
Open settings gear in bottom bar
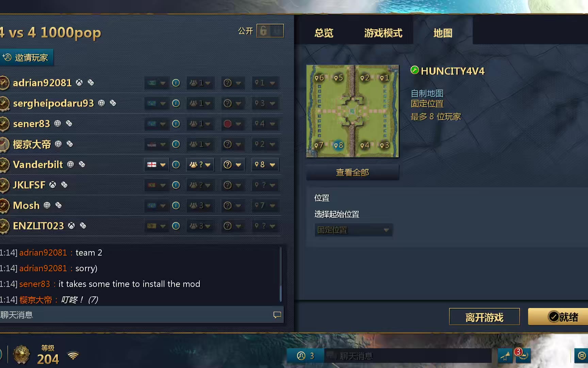coord(581,356)
